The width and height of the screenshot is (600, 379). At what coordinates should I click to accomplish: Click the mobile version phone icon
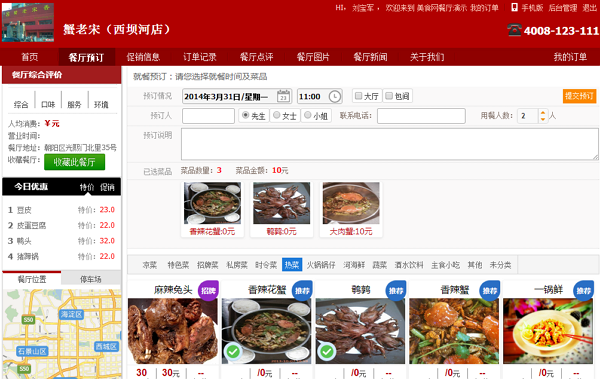pos(515,7)
